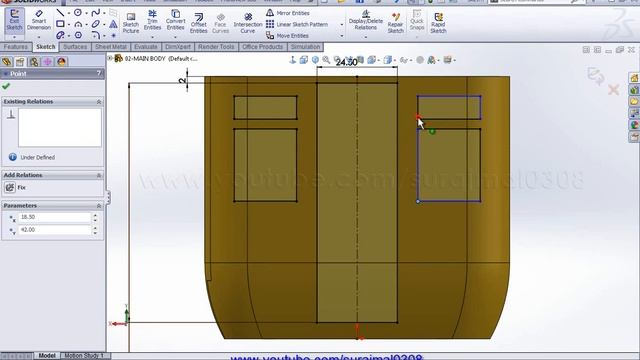Screen dimensions: 640x360
Task: Switch to the DimXpert tab
Action: coord(178,47)
